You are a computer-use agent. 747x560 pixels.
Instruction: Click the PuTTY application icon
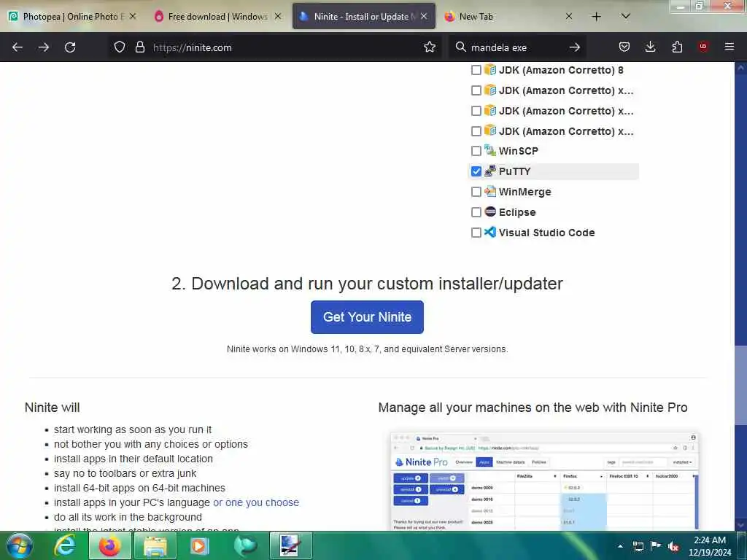490,171
